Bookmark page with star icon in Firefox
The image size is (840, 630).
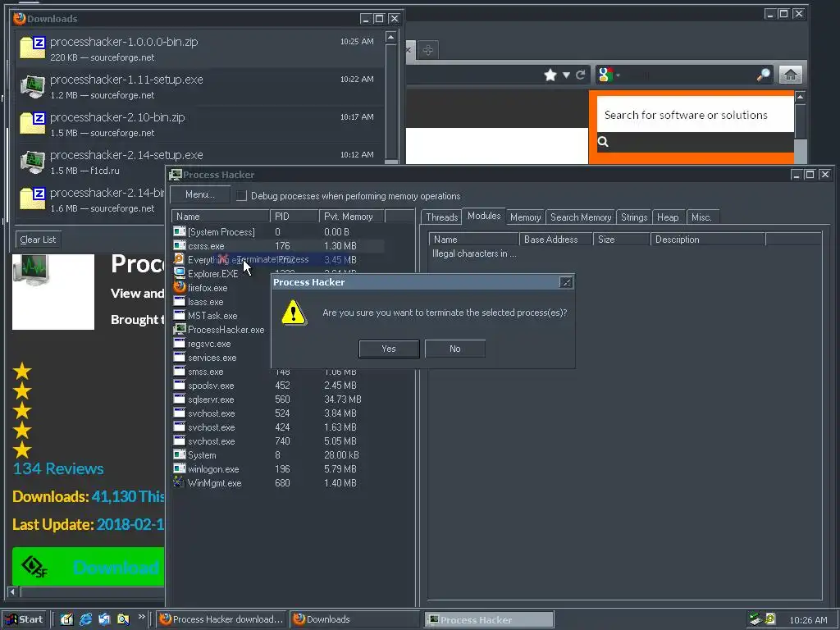pos(550,75)
